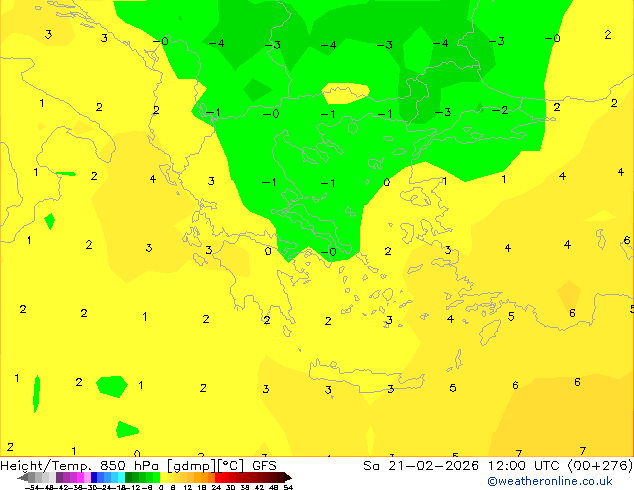This screenshot has width=634, height=490.
Task: Select the cyan legend swatch above -18
Action: tap(122, 477)
